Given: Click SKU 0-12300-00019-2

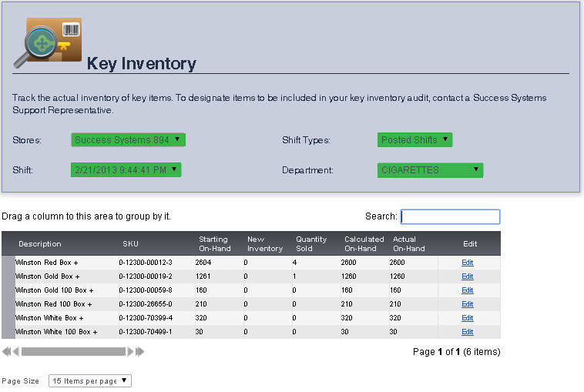Looking at the screenshot, I should pos(146,276).
